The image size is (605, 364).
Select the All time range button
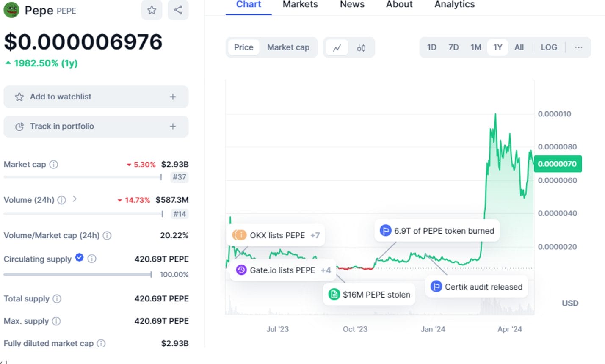tap(519, 47)
